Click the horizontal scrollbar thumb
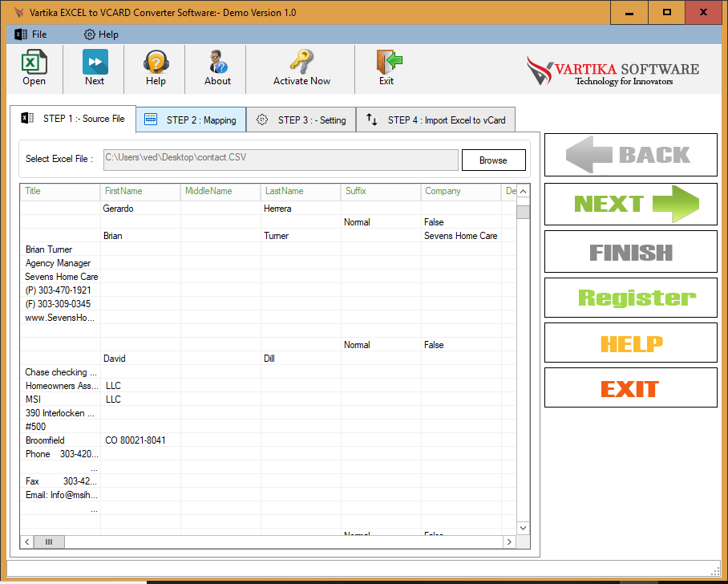 (49, 541)
